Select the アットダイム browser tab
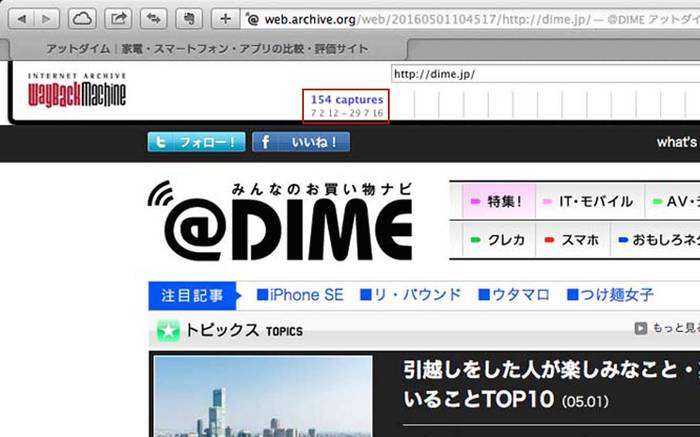 [x=208, y=49]
